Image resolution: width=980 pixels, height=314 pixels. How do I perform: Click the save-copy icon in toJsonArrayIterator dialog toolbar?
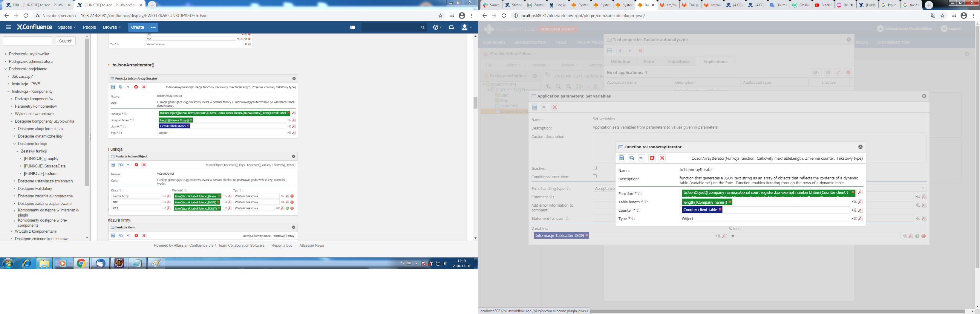[632, 158]
